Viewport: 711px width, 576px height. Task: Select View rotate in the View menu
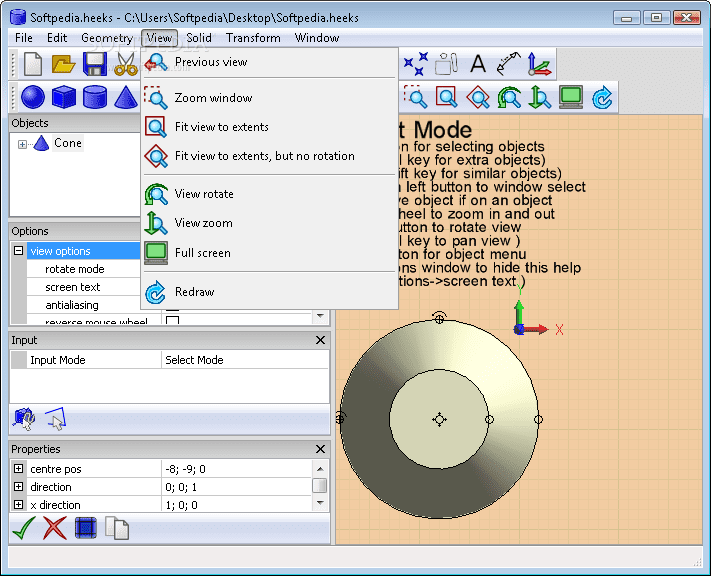pyautogui.click(x=203, y=194)
